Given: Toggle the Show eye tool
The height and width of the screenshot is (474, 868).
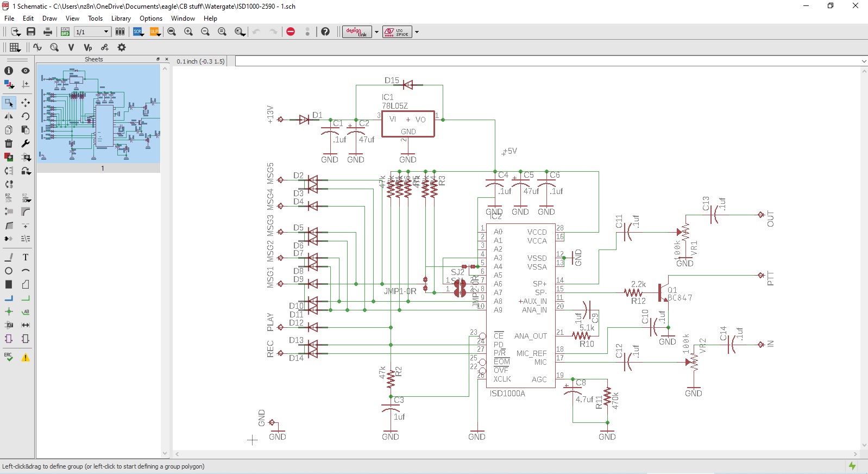Looking at the screenshot, I should pyautogui.click(x=26, y=71).
